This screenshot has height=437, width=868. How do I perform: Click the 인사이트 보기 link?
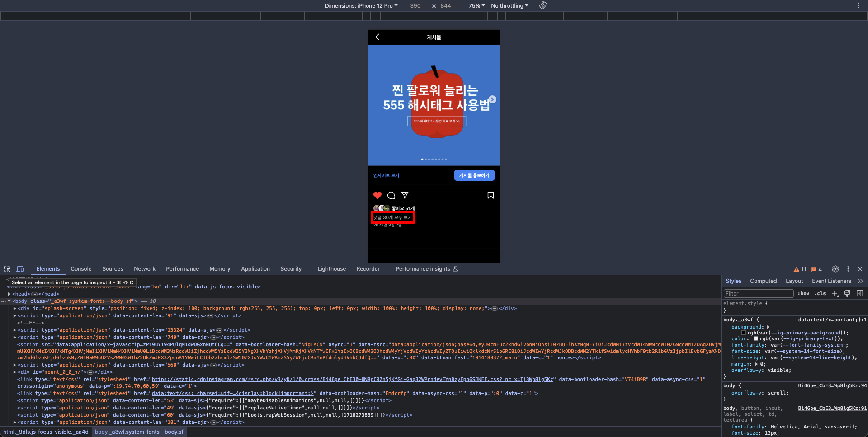click(386, 175)
